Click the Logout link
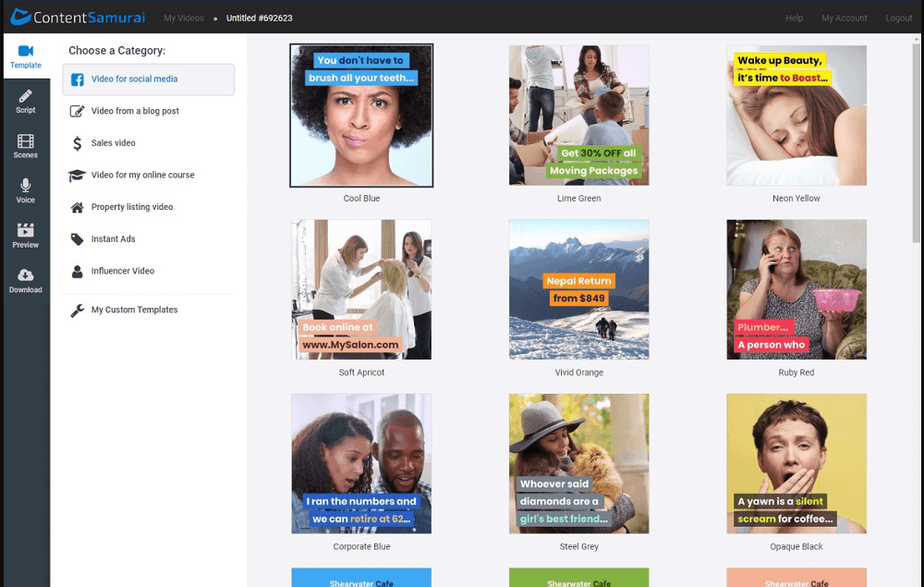 [899, 18]
